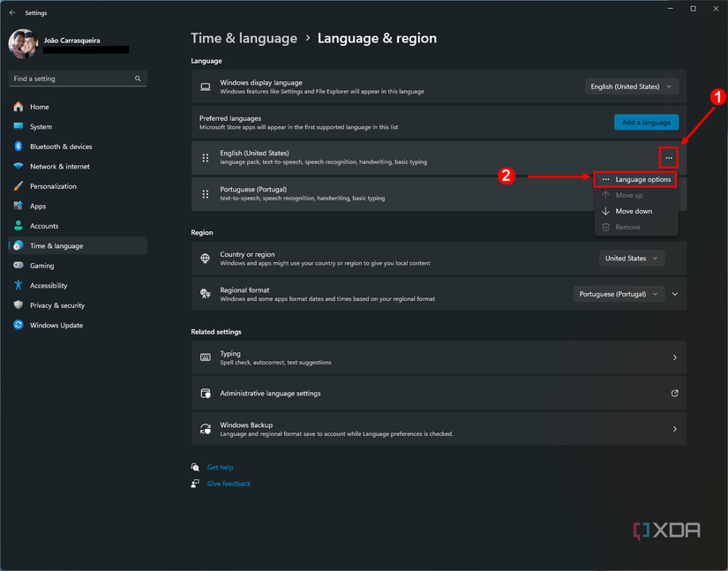Open the Country or region dropdown
The width and height of the screenshot is (728, 571).
click(x=631, y=258)
